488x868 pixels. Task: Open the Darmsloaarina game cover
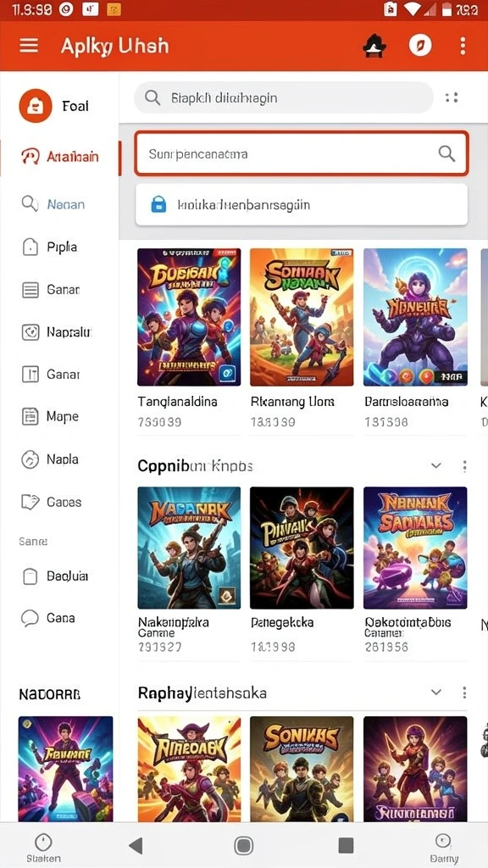[415, 317]
